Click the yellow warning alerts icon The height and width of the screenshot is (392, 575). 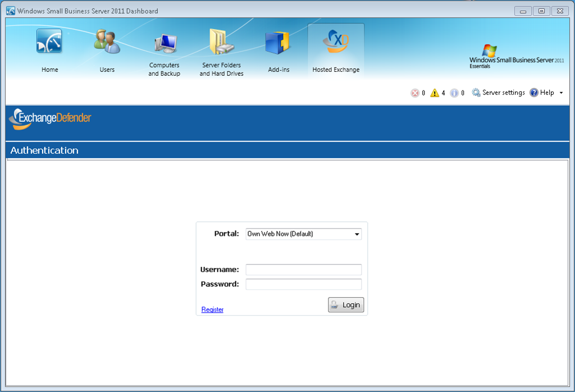435,93
